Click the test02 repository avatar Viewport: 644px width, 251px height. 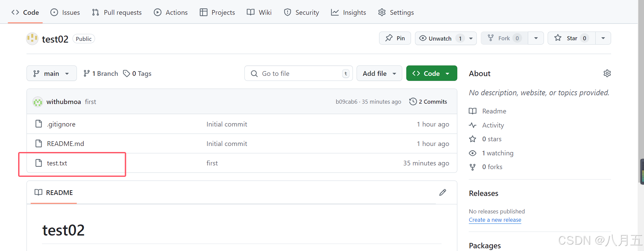[32, 39]
